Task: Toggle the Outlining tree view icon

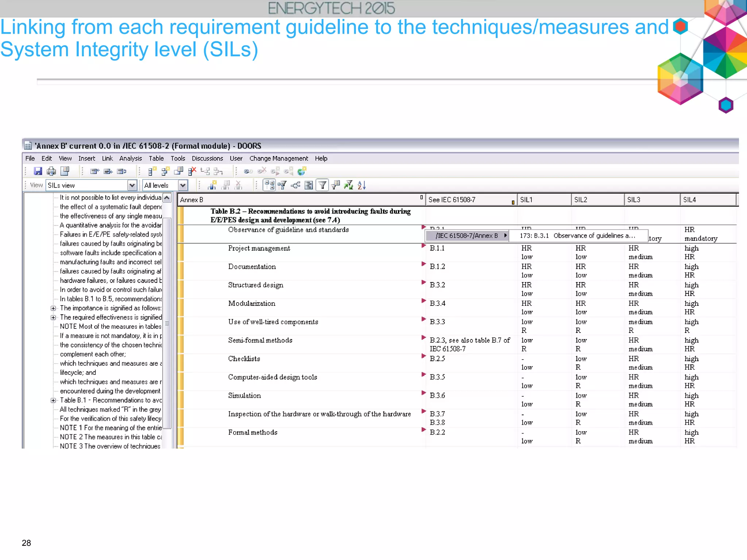Action: (x=269, y=185)
